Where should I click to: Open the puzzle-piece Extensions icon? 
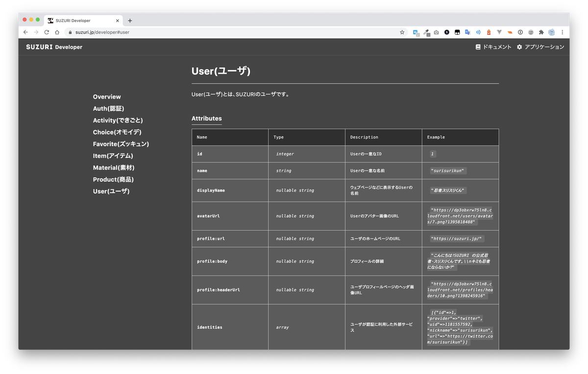point(540,32)
